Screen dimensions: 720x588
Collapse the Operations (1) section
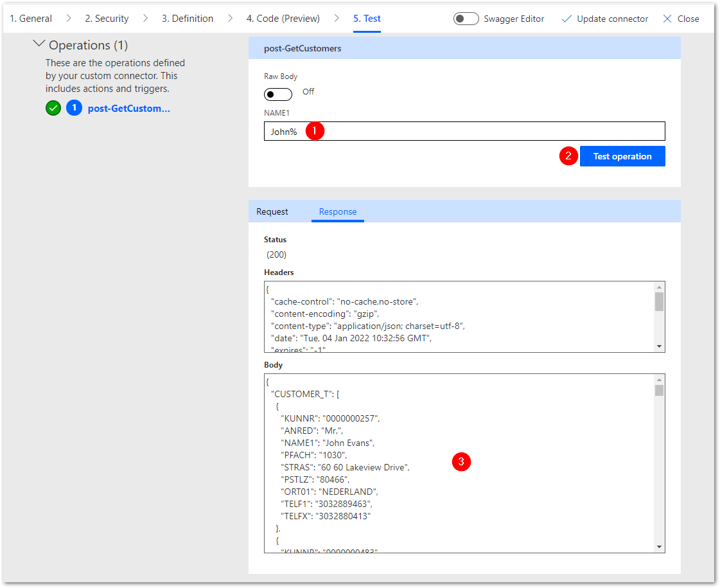point(39,44)
